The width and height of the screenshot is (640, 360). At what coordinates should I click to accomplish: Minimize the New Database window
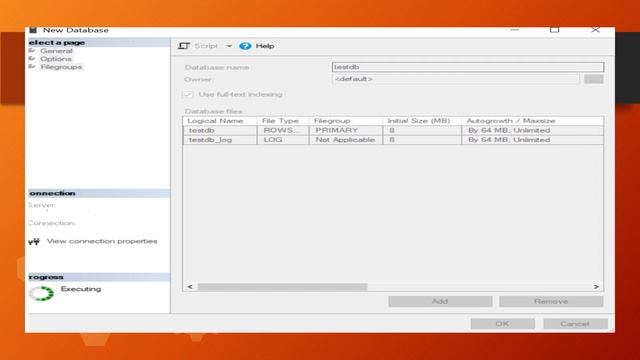coord(515,30)
